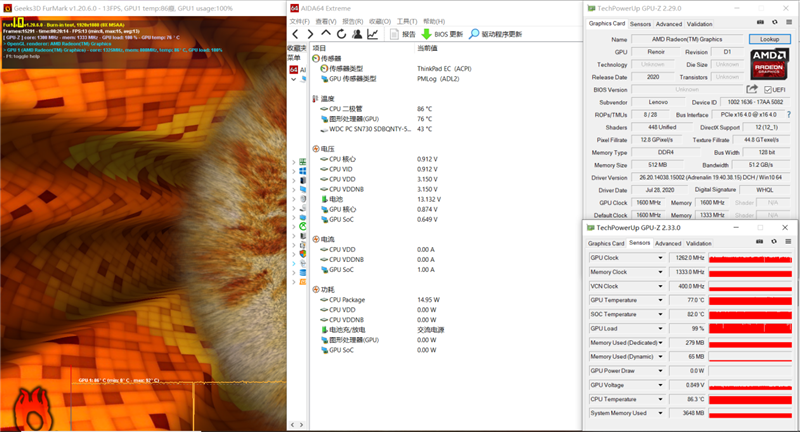The height and width of the screenshot is (432, 800).
Task: Open the AIDA64 graph chart icon
Action: click(372, 34)
